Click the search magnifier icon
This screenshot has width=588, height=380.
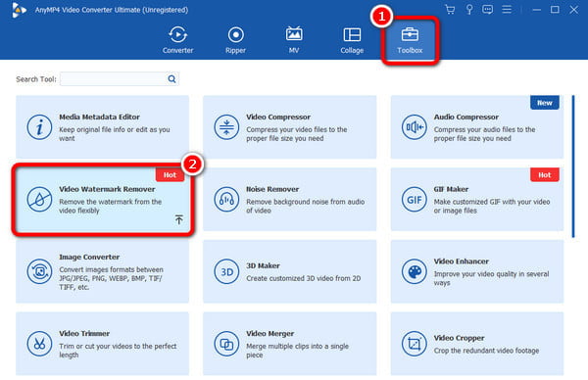171,79
